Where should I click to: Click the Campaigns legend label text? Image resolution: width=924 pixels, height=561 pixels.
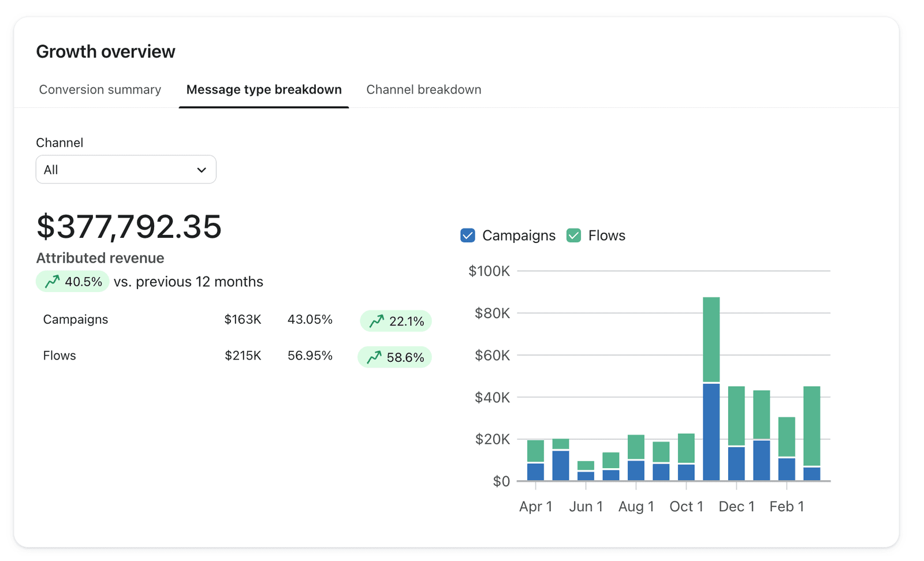pos(519,235)
